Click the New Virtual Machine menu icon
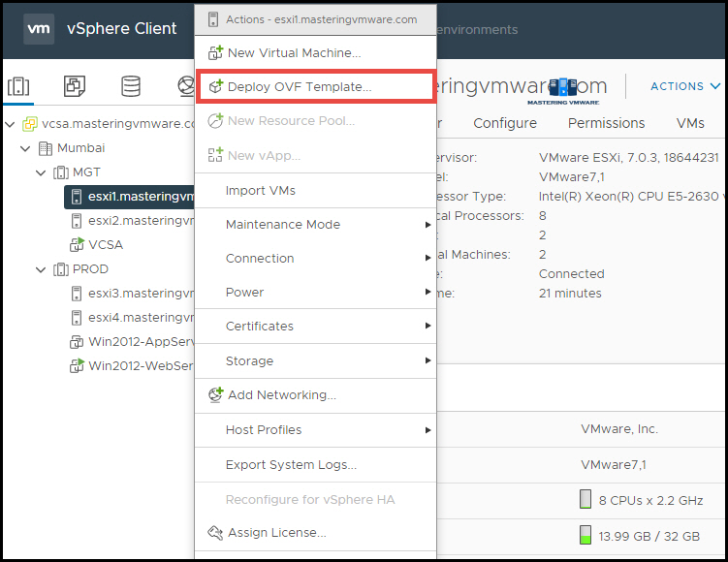This screenshot has width=728, height=562. (x=215, y=53)
